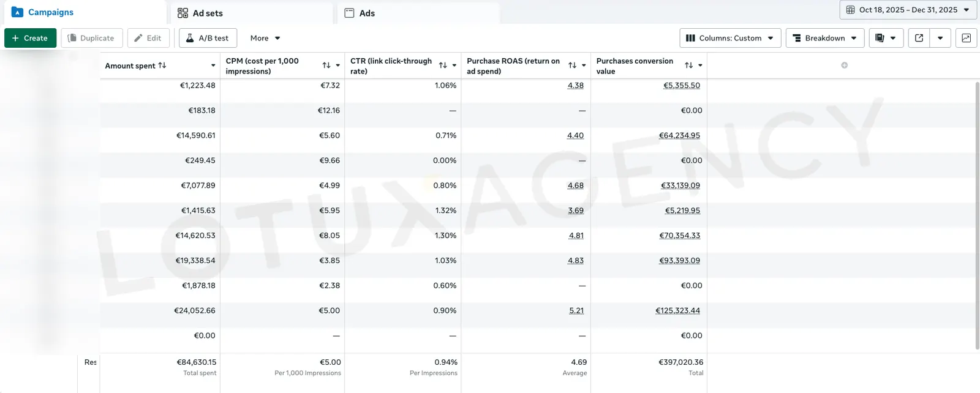This screenshot has width=980, height=393.
Task: Sort by CTR column
Action: [443, 65]
